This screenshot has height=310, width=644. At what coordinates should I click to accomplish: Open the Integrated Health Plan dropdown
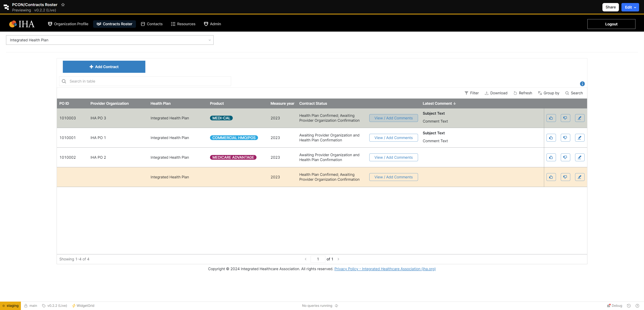109,40
